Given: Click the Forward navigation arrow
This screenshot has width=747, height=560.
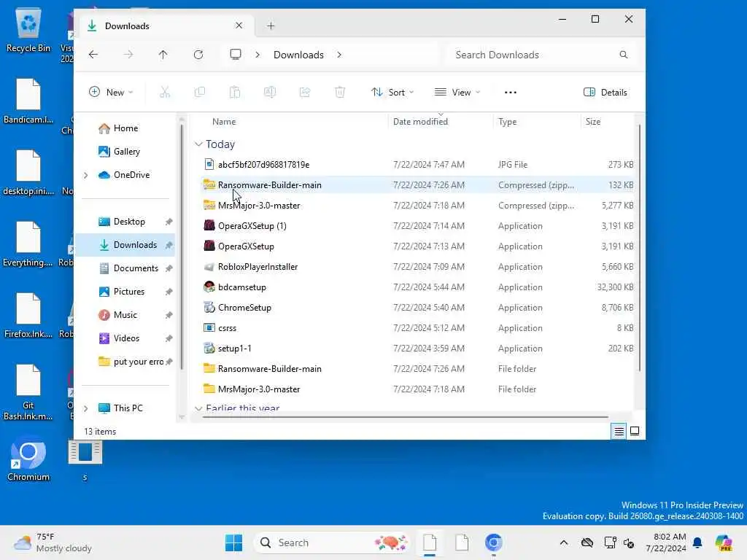Looking at the screenshot, I should [x=128, y=55].
